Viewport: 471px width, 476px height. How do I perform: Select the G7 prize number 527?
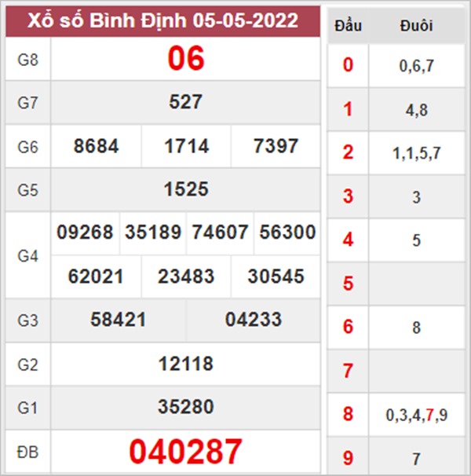[x=185, y=102]
